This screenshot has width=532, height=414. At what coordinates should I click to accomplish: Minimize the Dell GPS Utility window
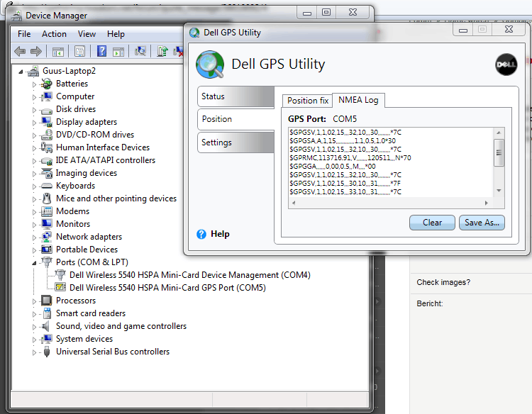click(462, 30)
